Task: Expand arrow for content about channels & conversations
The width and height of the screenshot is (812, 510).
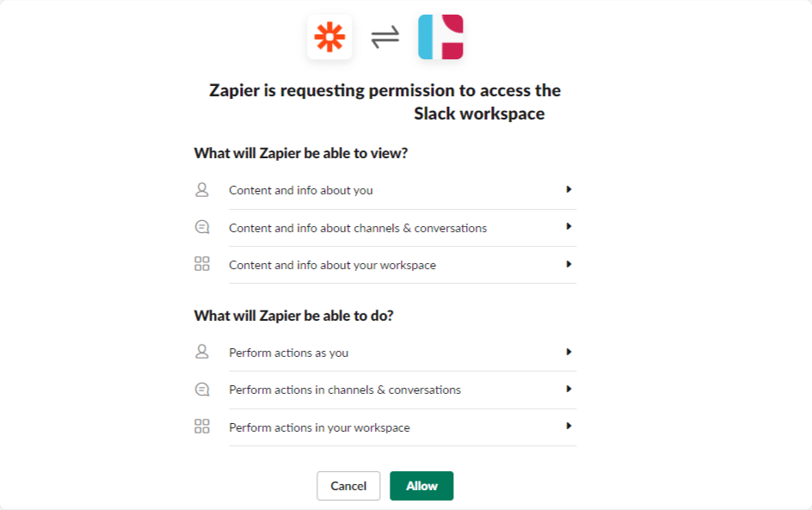Action: point(569,227)
